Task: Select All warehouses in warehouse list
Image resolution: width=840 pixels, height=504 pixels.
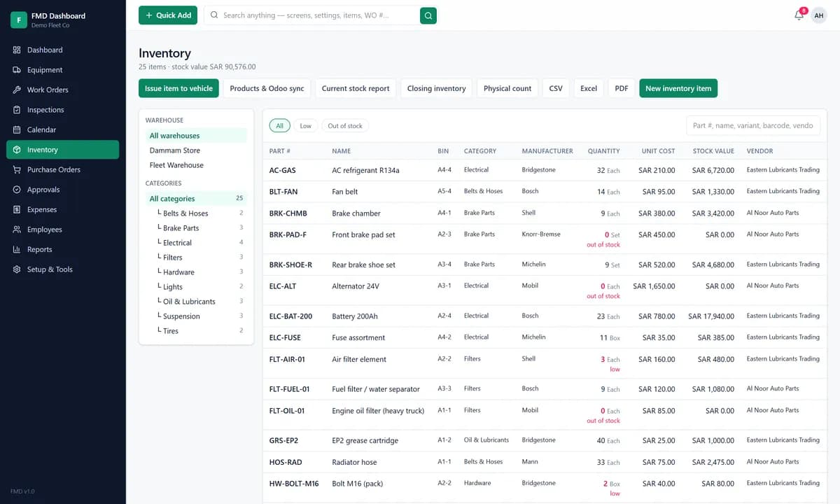Action: pyautogui.click(x=197, y=136)
